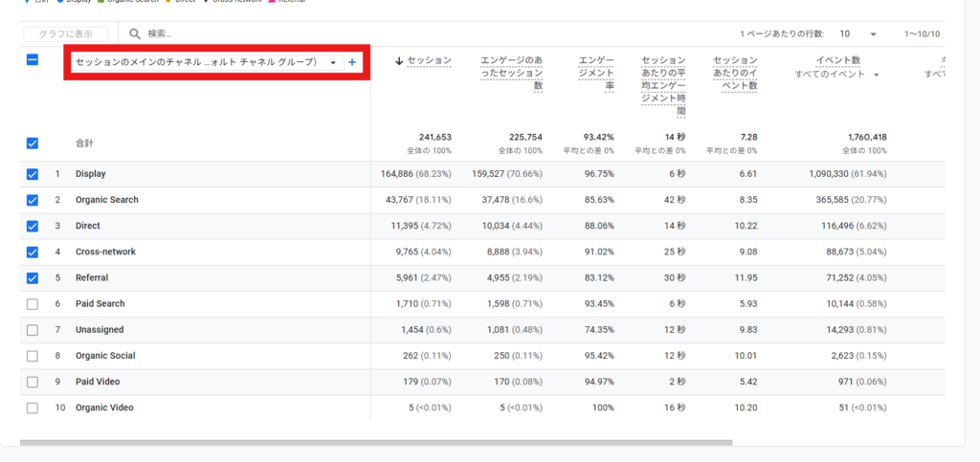Viewport: 980px width, 462px height.
Task: Click the search magnifier icon
Action: coord(136,33)
